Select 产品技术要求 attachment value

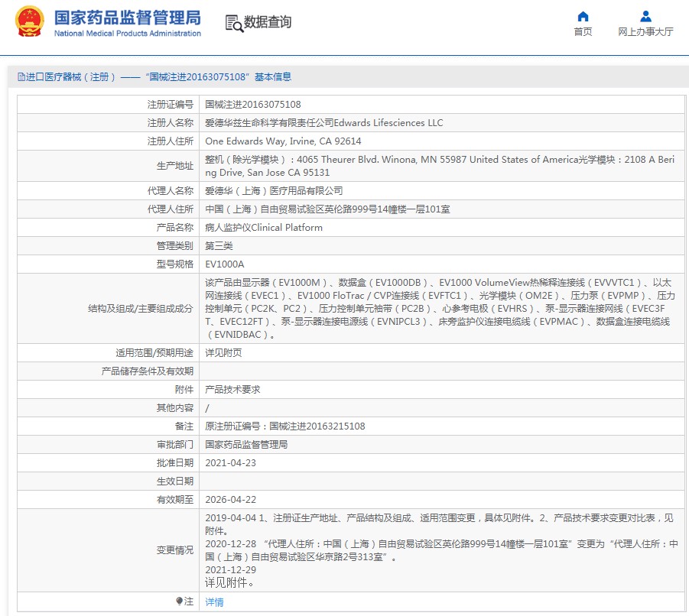[x=232, y=390]
